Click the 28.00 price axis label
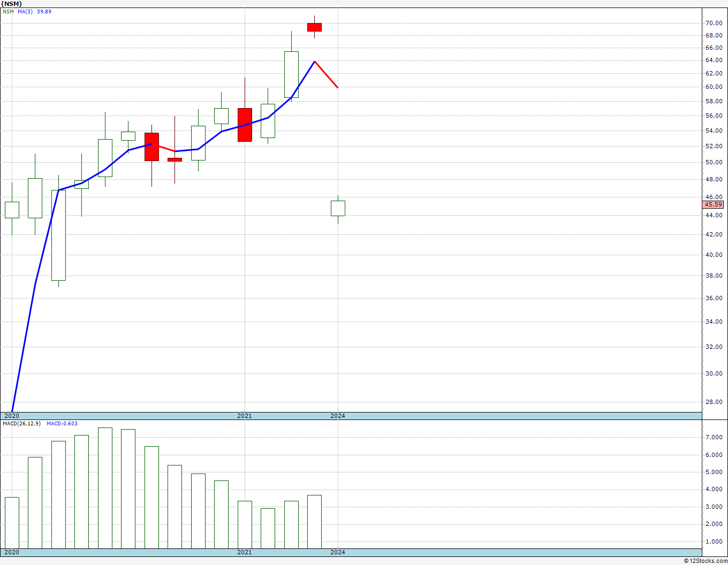This screenshot has height=565, width=728. click(x=714, y=402)
